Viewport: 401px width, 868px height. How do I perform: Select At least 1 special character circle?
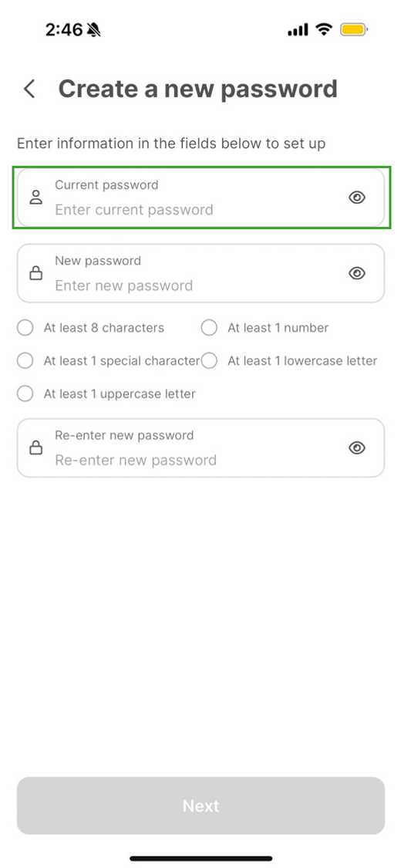point(25,361)
